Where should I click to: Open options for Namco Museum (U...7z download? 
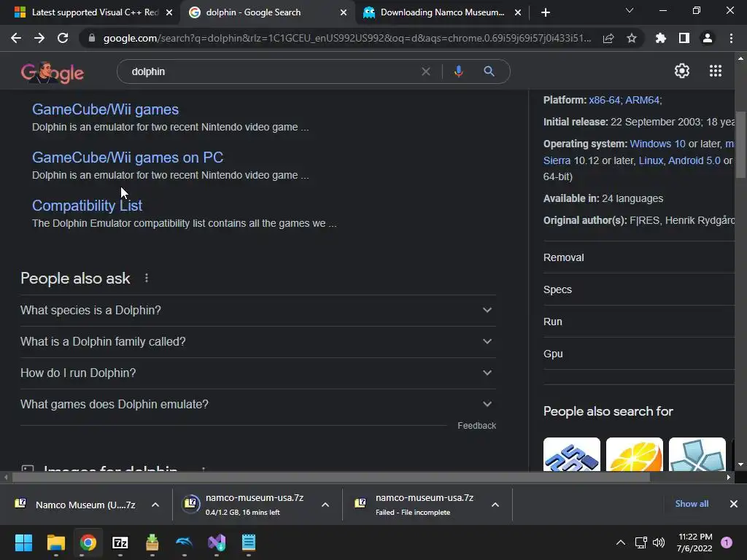pos(155,505)
